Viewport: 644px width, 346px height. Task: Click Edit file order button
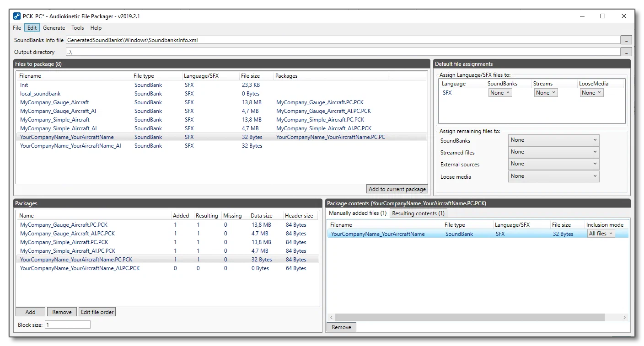(x=97, y=312)
